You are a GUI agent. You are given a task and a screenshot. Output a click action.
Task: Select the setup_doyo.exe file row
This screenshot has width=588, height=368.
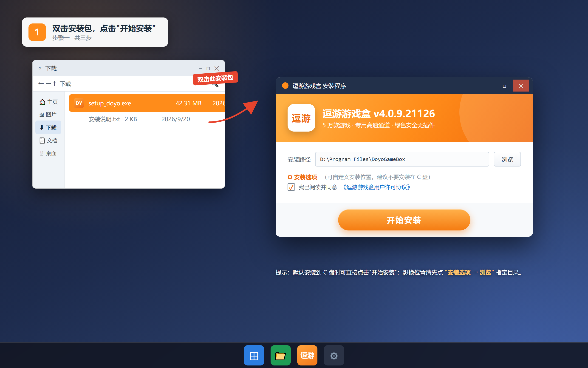[147, 103]
